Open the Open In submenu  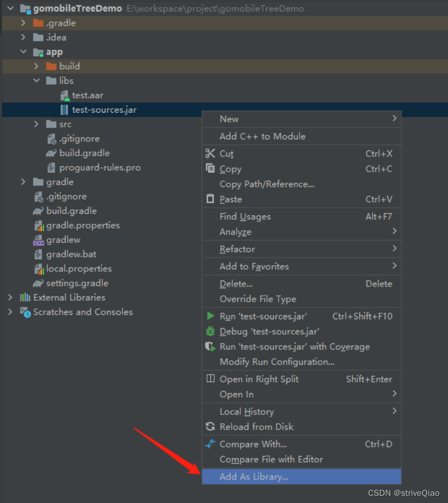(301, 394)
